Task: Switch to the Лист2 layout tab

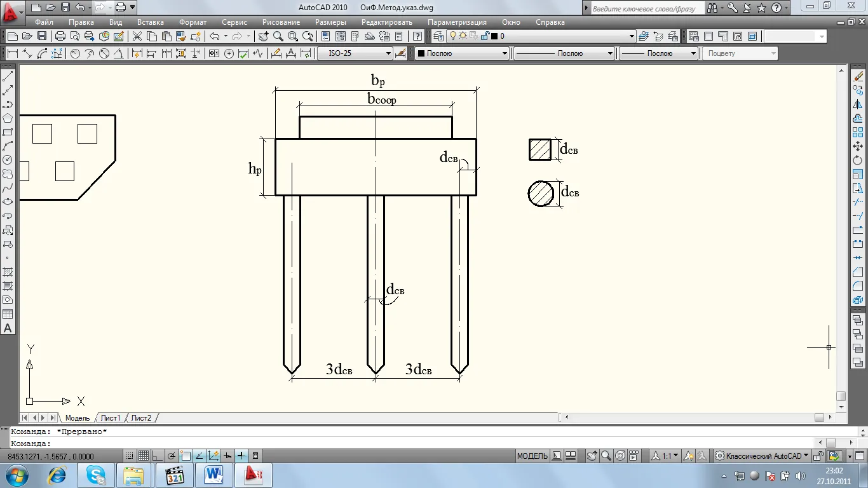Action: coord(141,418)
